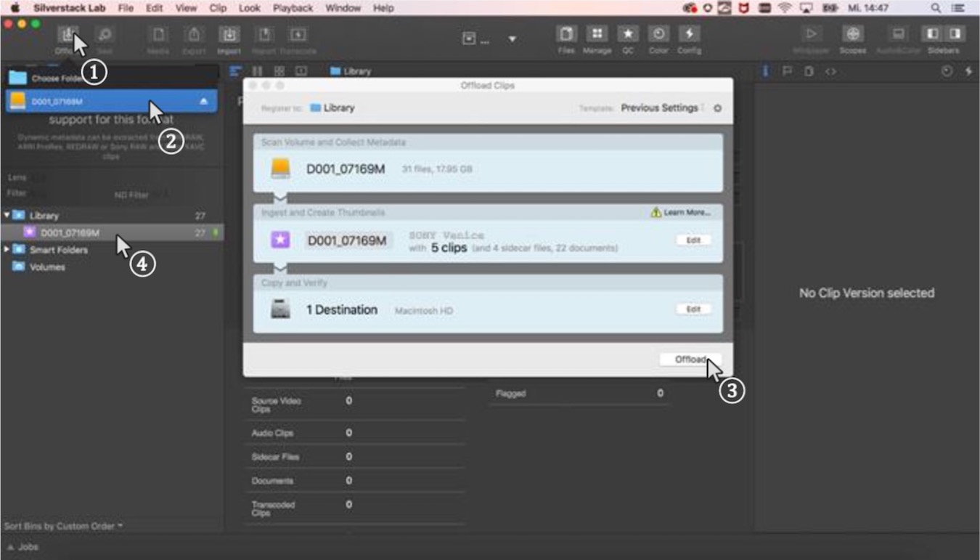Open the Previous Settings template dropdown

pos(662,107)
